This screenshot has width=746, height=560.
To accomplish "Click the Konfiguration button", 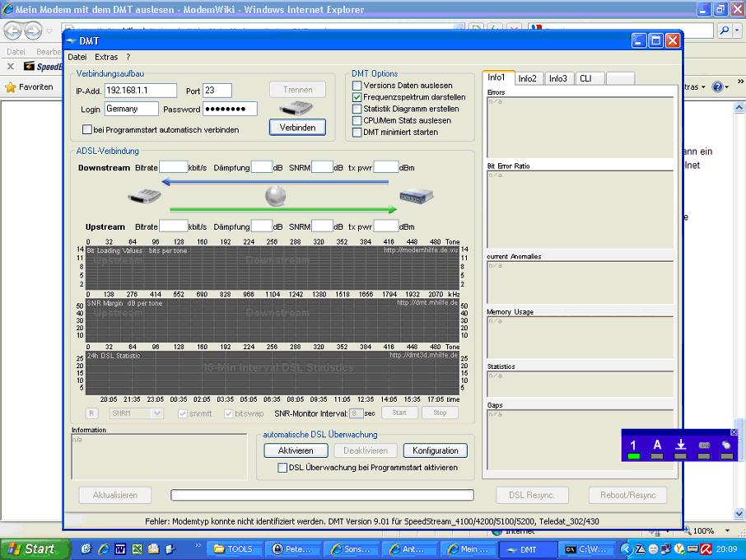I will point(435,450).
